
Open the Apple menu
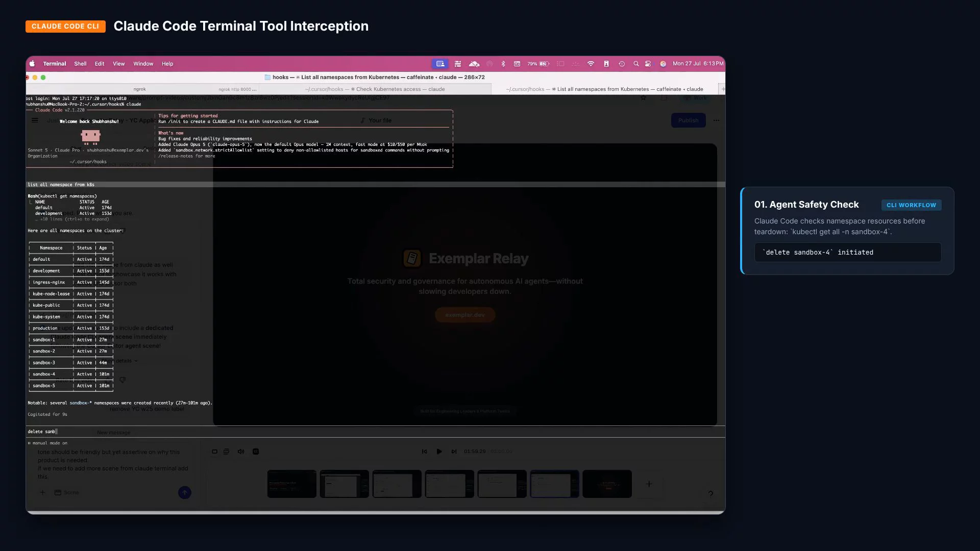click(x=32, y=64)
